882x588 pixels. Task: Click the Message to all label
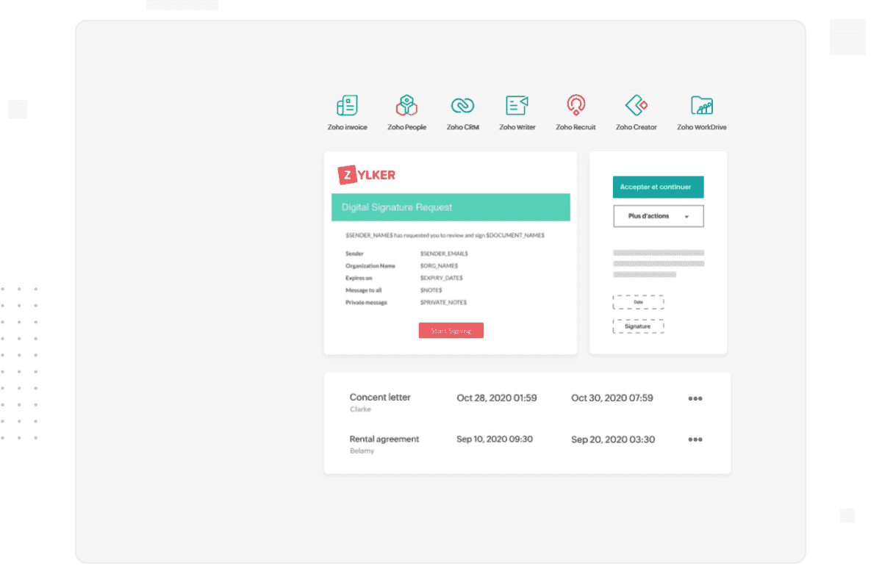[x=363, y=290]
